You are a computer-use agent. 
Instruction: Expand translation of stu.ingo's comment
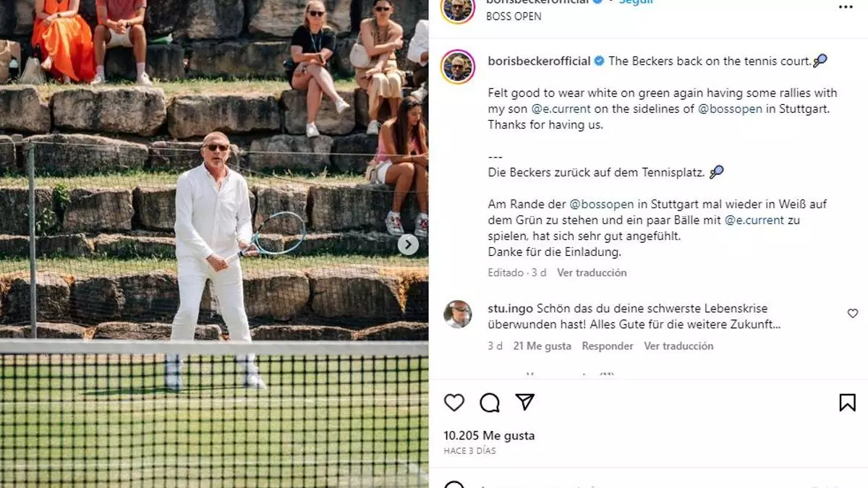[678, 346]
